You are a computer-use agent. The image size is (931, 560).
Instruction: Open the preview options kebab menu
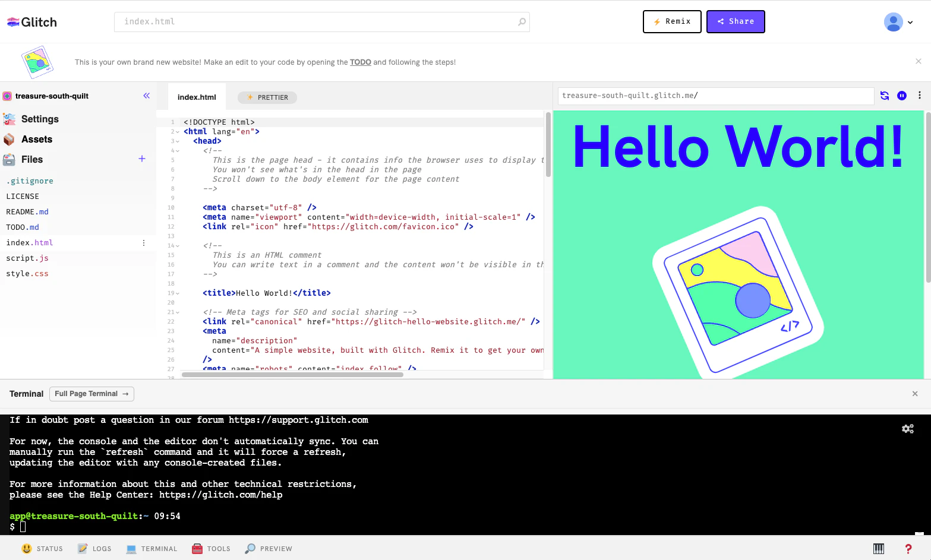point(920,96)
